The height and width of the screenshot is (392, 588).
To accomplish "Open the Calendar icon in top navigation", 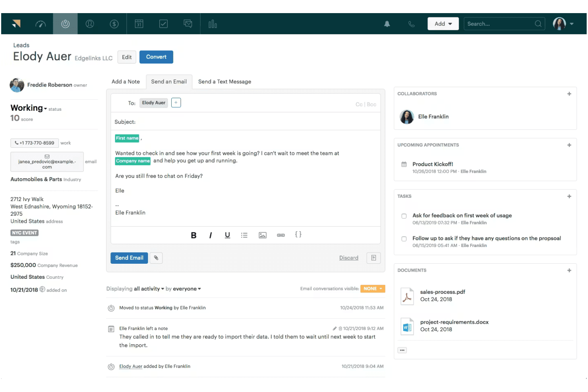I will pyautogui.click(x=139, y=24).
